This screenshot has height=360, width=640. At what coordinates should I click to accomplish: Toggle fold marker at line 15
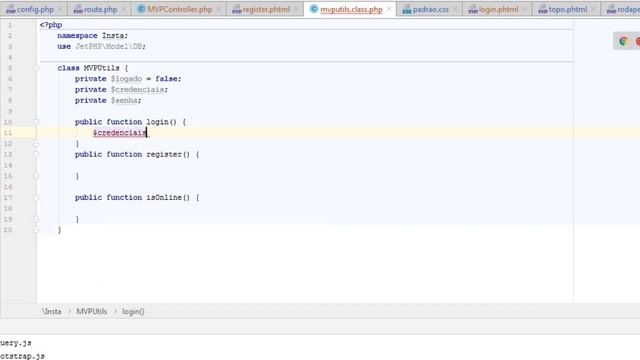tap(36, 176)
